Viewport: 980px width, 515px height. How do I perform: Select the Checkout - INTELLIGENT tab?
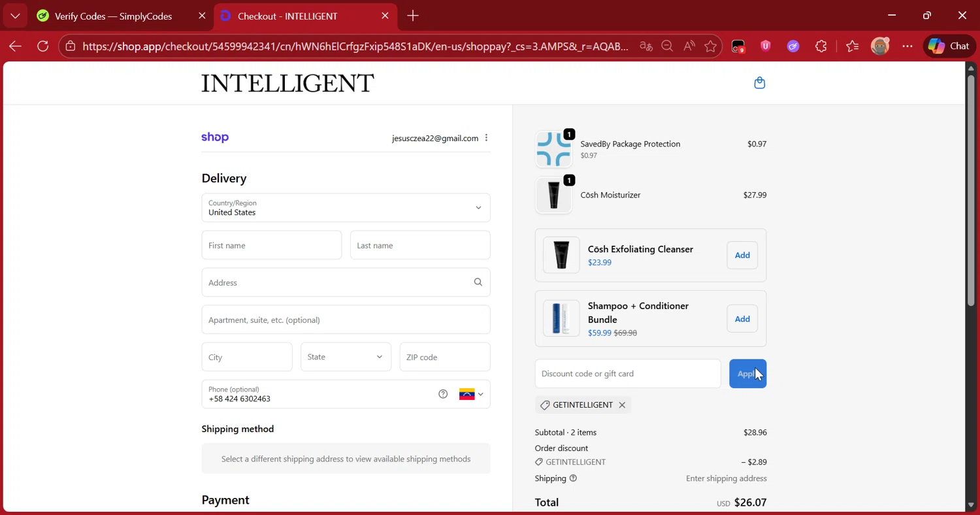pos(287,16)
